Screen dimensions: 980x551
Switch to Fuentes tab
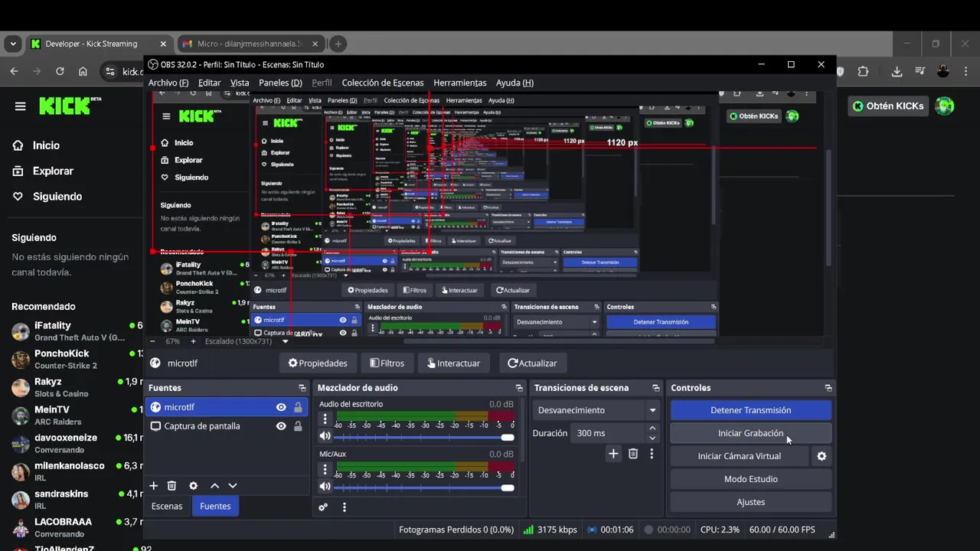[215, 506]
